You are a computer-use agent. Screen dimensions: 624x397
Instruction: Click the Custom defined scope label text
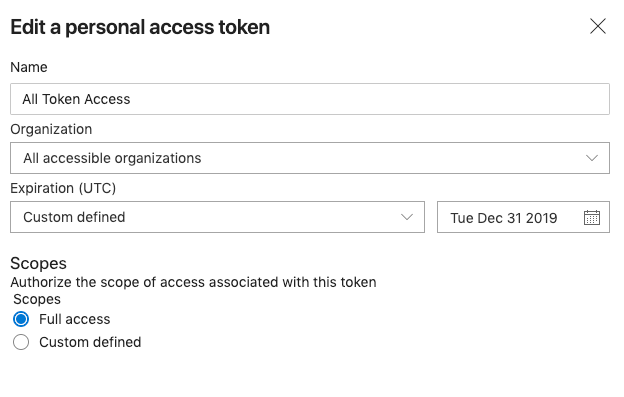tap(90, 342)
